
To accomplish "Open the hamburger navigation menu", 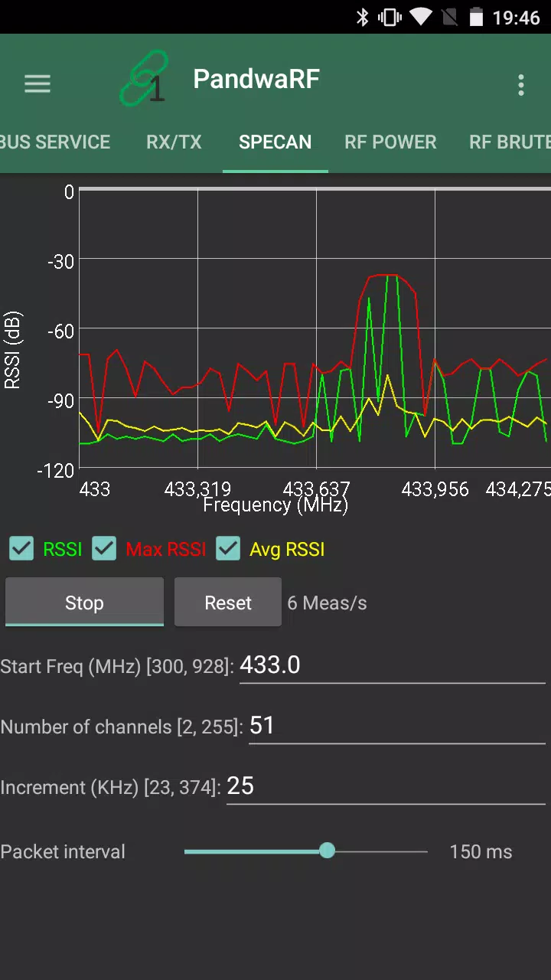I will tap(37, 83).
